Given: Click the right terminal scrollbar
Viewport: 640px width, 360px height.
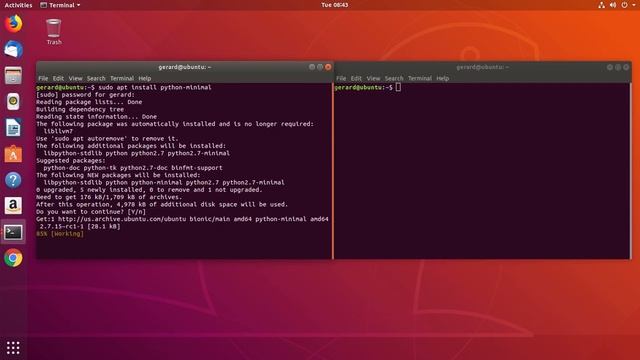Looking at the screenshot, I should (x=630, y=171).
